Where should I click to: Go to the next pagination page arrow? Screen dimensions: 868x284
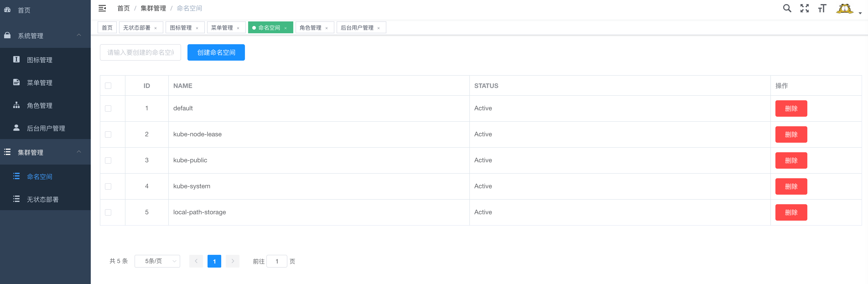point(232,261)
